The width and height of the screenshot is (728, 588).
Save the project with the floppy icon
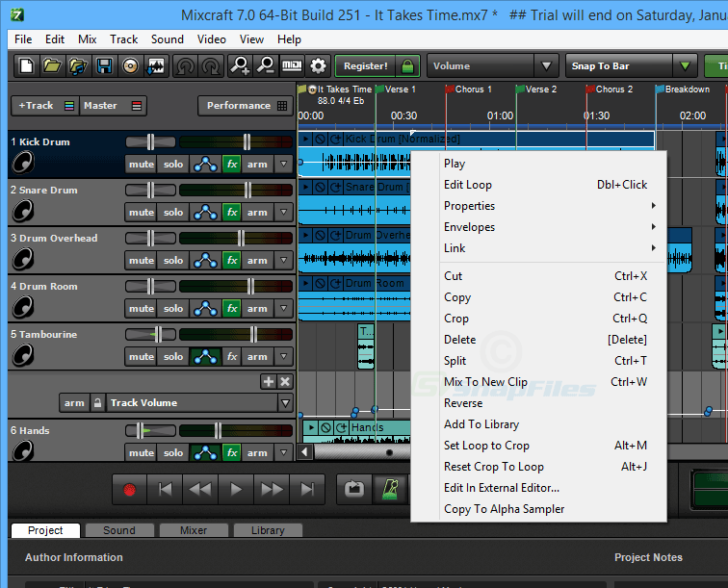coord(104,65)
